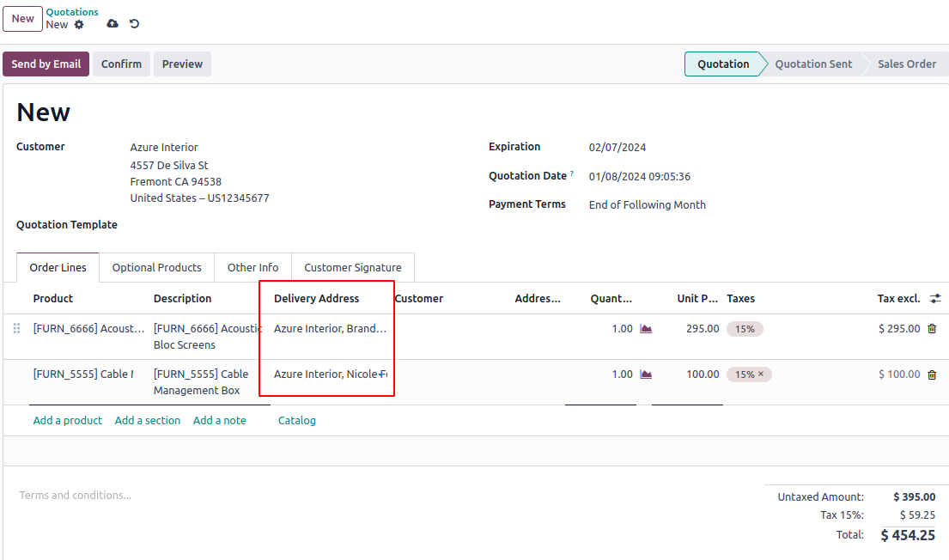Edit quantity 1.00 on FURN_6666 line
This screenshot has height=560, width=949.
(x=622, y=329)
